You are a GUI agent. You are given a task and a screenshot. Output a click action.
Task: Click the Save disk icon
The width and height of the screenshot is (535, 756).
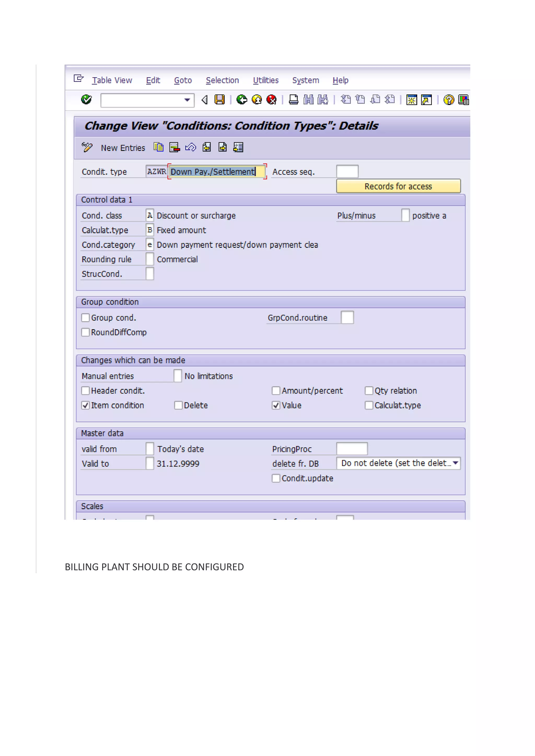219,99
